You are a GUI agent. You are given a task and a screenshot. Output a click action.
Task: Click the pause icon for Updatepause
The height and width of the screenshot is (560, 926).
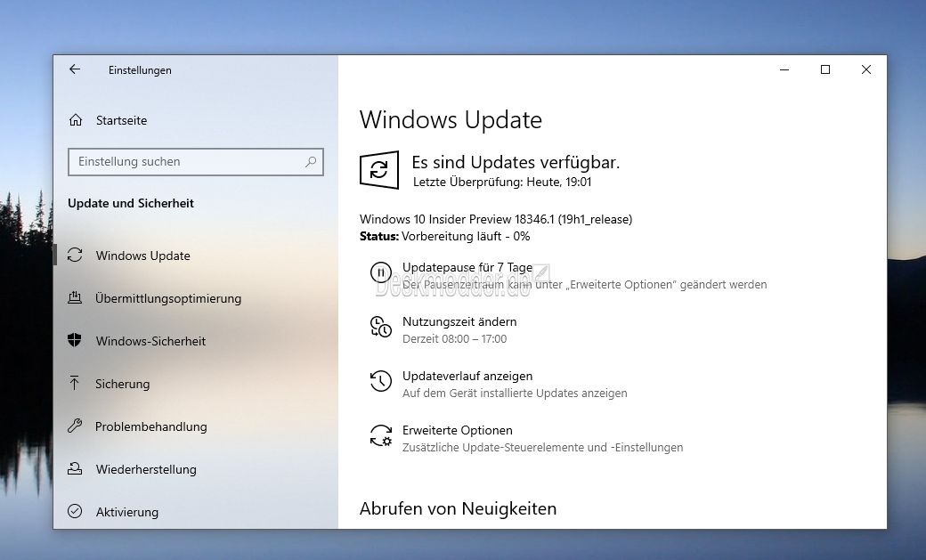[x=381, y=272]
